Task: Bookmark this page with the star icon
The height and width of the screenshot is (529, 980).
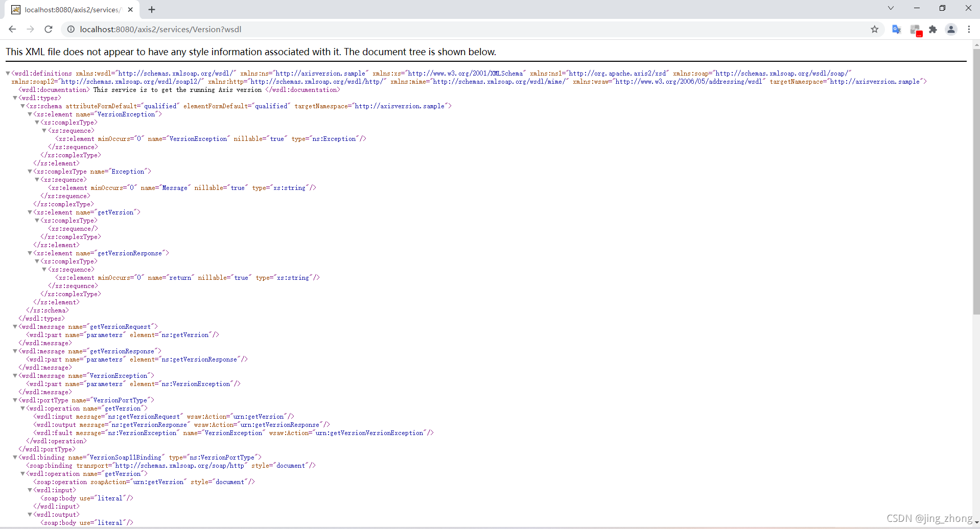Action: pos(874,29)
